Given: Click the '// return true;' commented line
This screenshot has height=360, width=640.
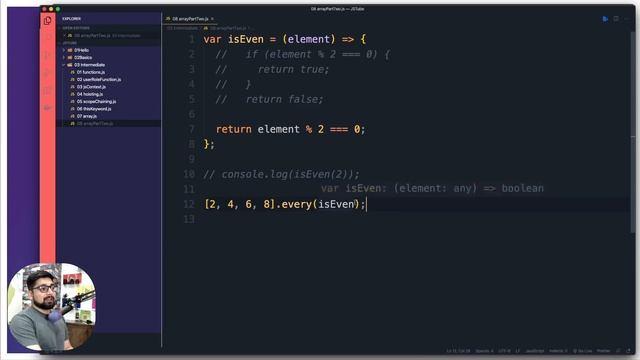Looking at the screenshot, I should (x=272, y=69).
